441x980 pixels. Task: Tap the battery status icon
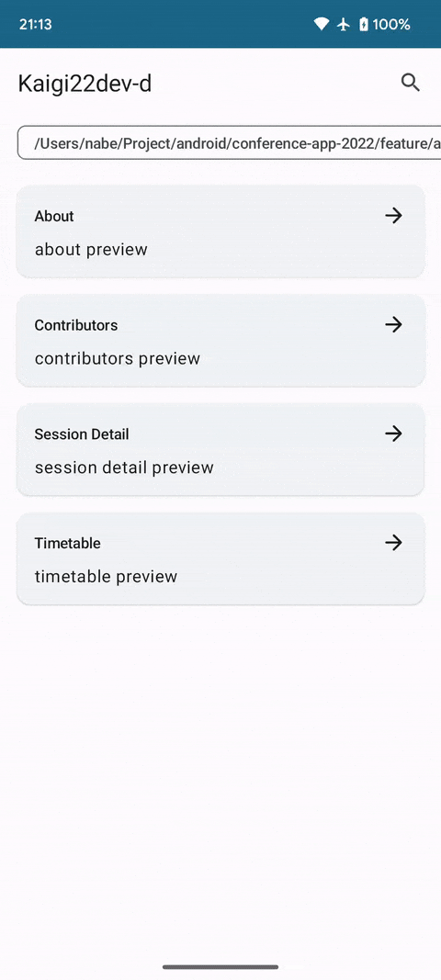tap(364, 25)
